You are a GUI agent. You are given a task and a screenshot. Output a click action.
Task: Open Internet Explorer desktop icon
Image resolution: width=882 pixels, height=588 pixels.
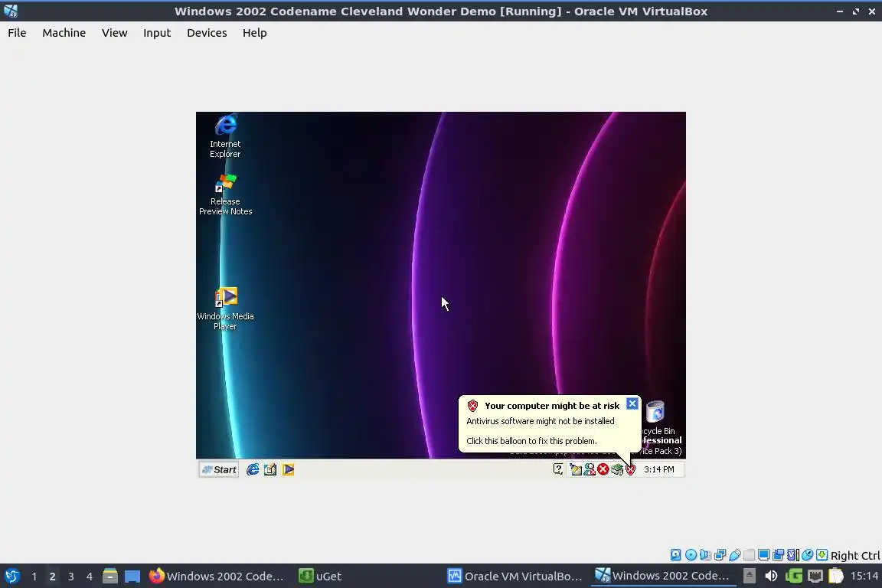(225, 136)
